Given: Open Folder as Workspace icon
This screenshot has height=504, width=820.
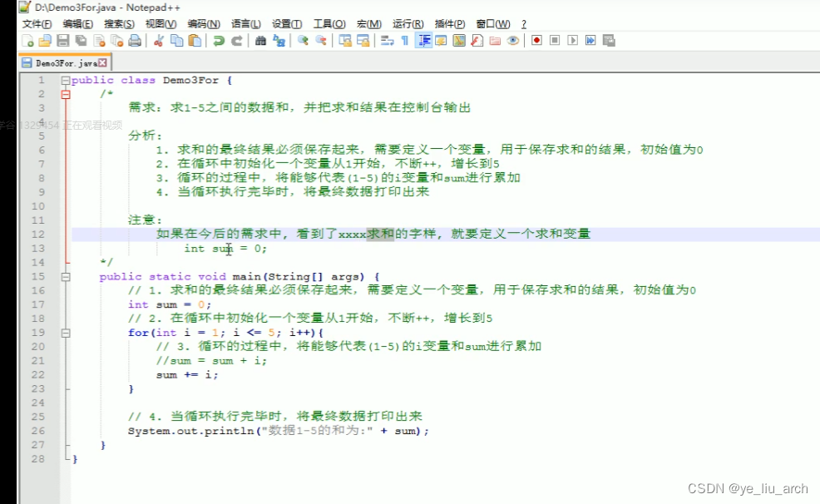Looking at the screenshot, I should click(495, 41).
